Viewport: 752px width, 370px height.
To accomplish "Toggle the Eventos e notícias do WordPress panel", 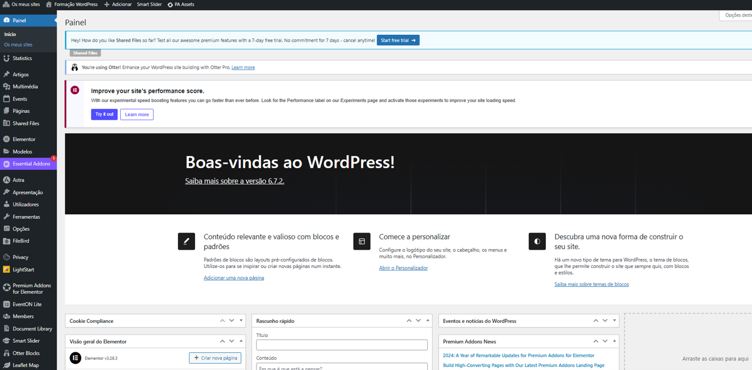I will [x=615, y=321].
